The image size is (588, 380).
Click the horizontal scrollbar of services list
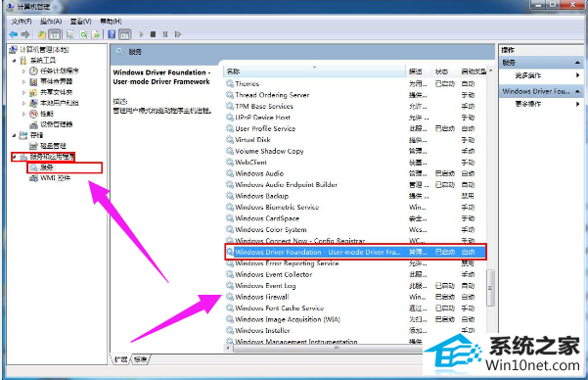tap(327, 348)
